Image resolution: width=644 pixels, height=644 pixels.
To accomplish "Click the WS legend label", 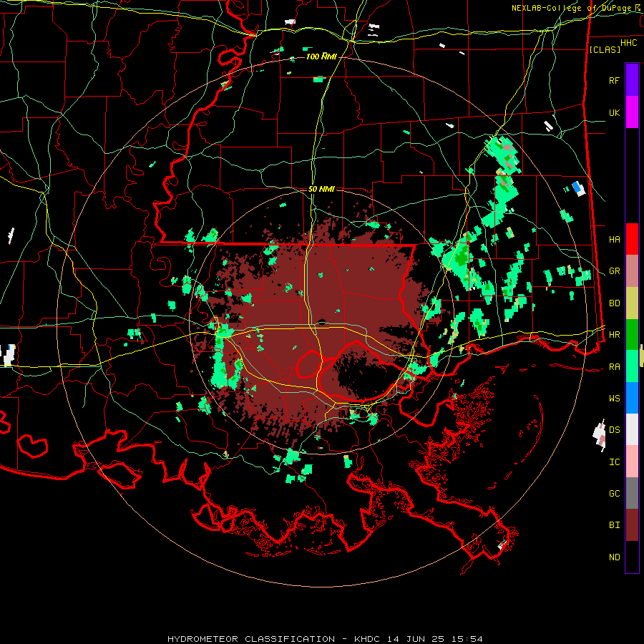I will coord(615,399).
